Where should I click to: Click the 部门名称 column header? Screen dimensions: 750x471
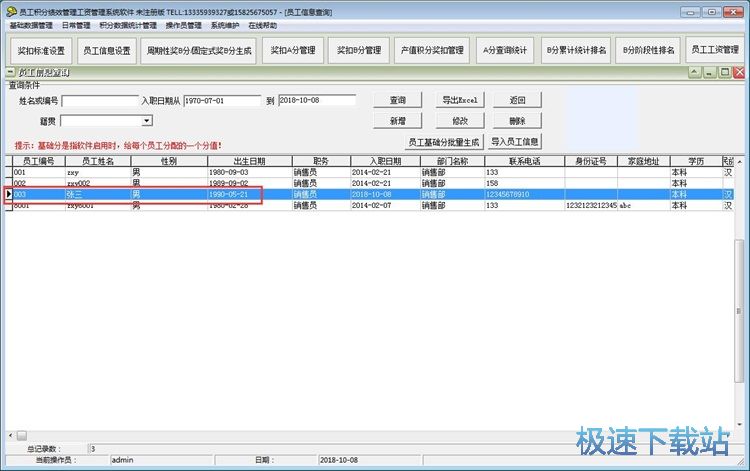452,161
